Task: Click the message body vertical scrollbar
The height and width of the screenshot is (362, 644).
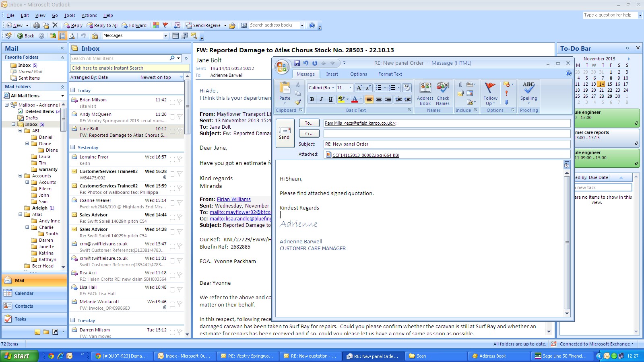Action: [x=567, y=243]
